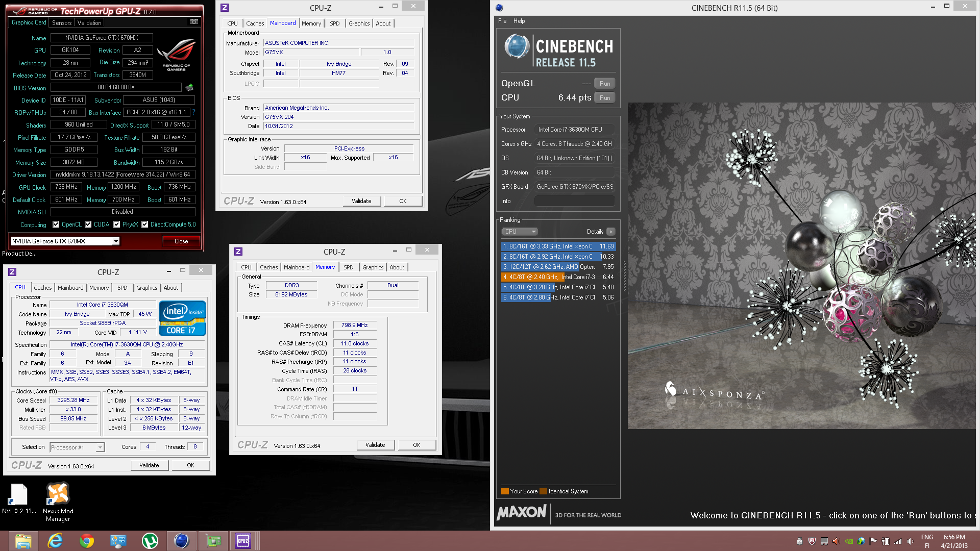This screenshot has height=551, width=980.
Task: Run the OpenGL benchmark in CINEBENCH
Action: [605, 84]
